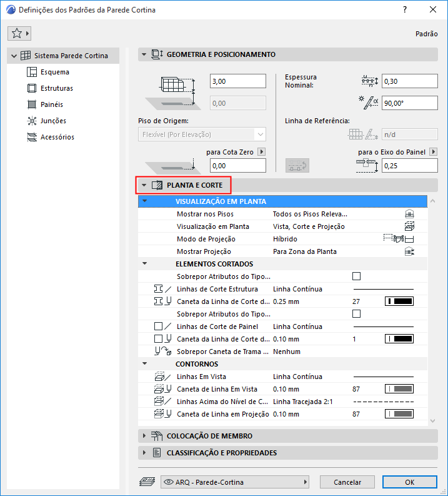Select 'Híbrido' projection mode value
The image size is (448, 496).
click(285, 239)
